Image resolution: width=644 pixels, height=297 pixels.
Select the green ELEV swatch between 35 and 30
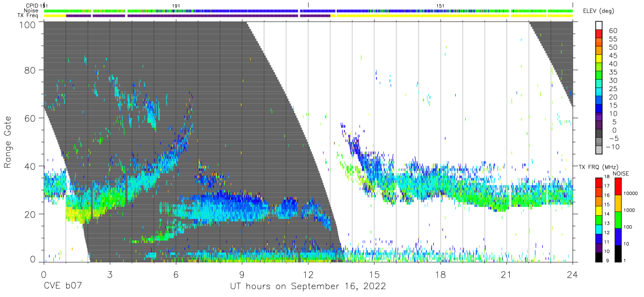tap(599, 76)
